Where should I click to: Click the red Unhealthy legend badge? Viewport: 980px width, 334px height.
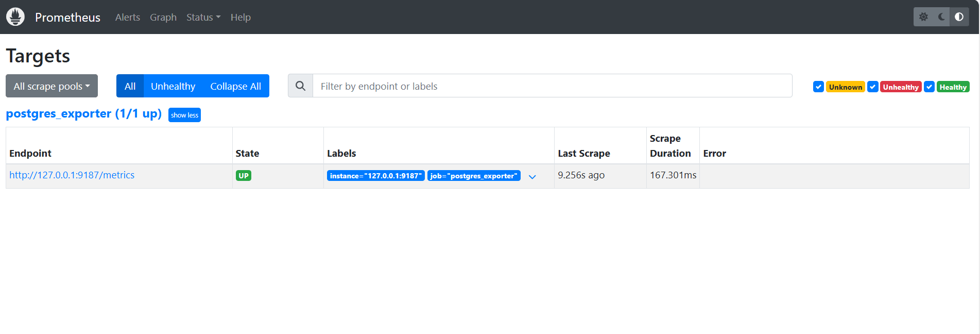point(901,87)
